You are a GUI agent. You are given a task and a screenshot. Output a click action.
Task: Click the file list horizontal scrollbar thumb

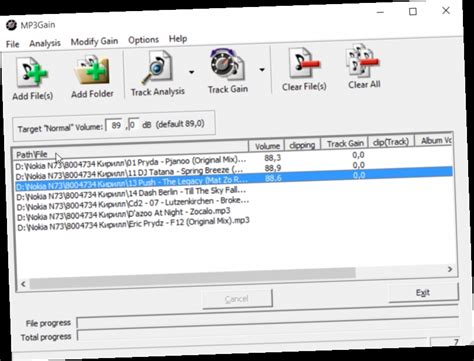(193, 278)
